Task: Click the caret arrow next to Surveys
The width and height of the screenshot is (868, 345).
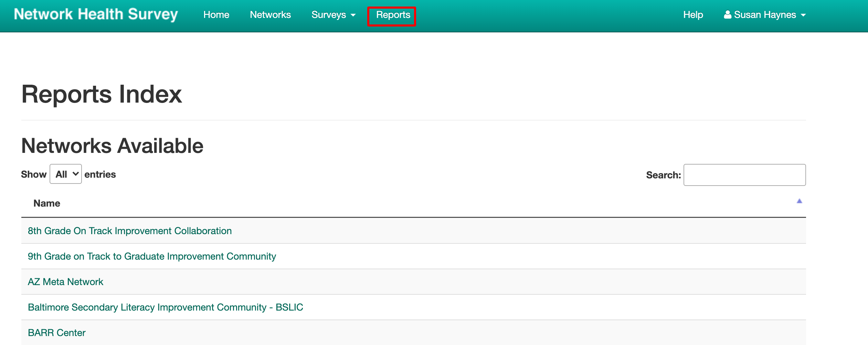Action: coord(353,15)
